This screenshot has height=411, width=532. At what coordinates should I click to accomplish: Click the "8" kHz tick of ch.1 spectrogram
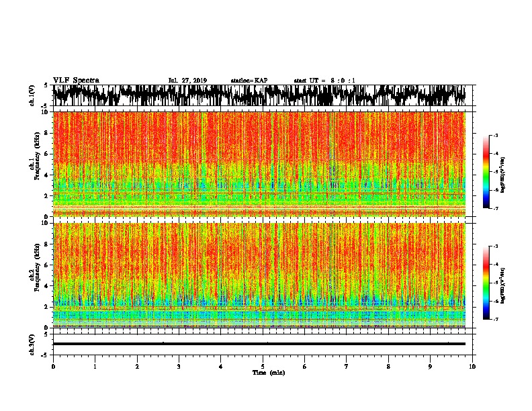pyautogui.click(x=46, y=133)
